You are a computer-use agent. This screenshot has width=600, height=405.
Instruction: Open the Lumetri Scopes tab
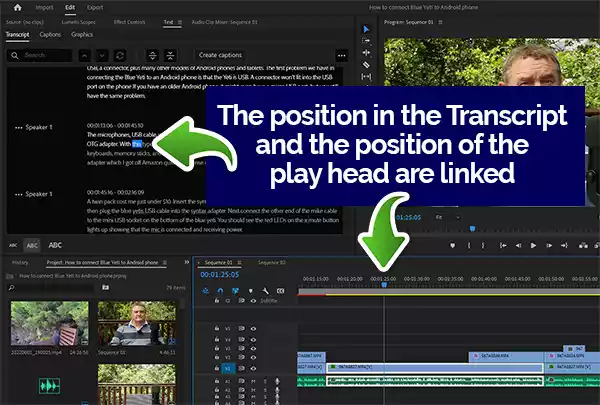78,22
